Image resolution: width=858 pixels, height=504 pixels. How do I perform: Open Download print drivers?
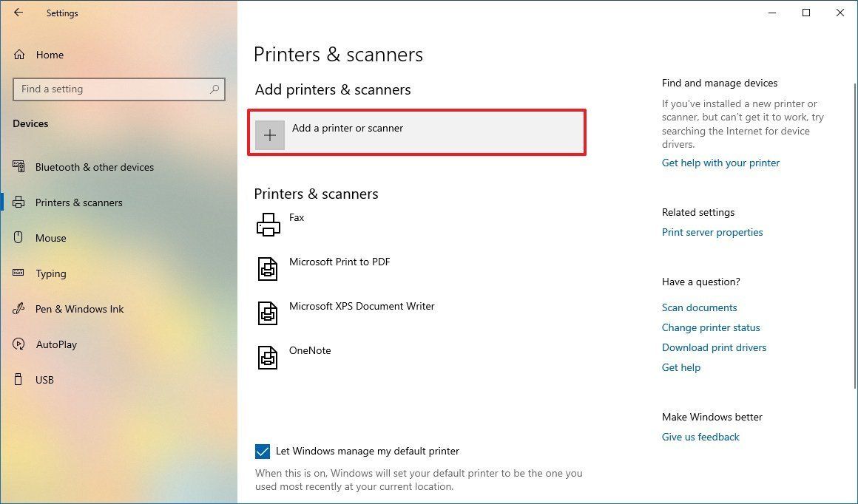click(x=714, y=347)
